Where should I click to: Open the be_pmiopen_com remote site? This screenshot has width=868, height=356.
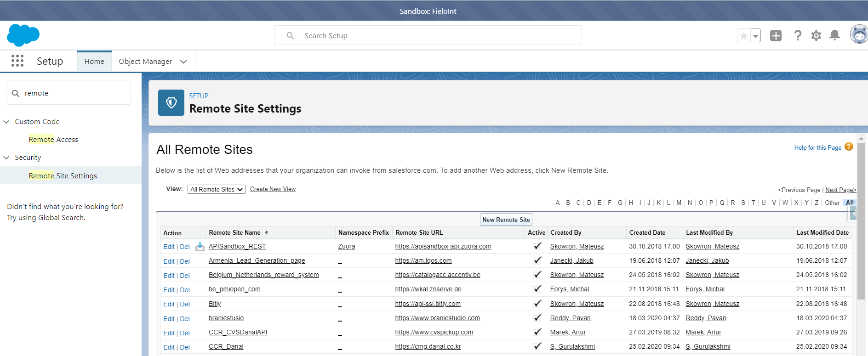pyautogui.click(x=234, y=289)
